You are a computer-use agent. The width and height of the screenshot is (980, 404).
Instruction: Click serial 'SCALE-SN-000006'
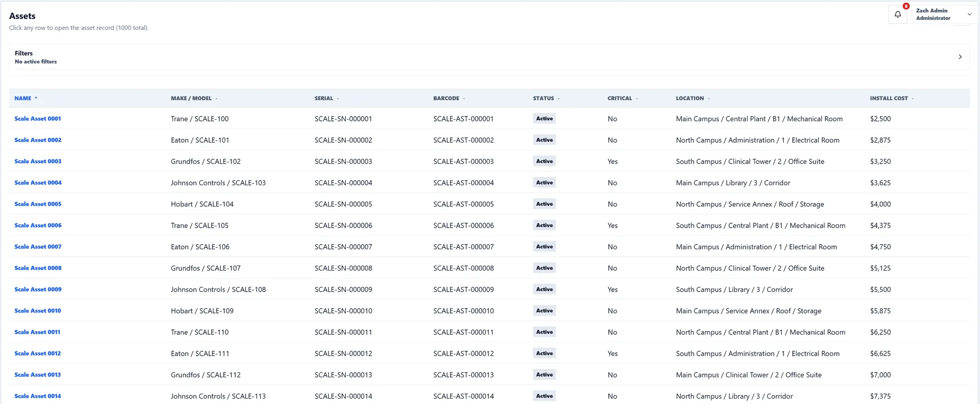(344, 225)
